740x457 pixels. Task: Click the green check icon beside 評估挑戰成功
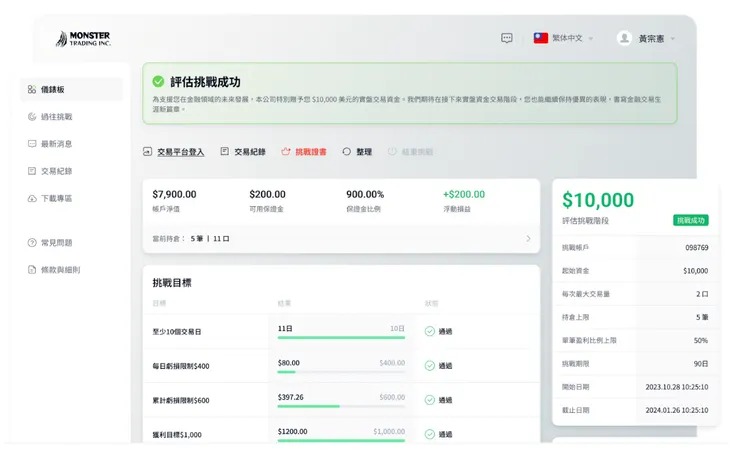point(158,81)
